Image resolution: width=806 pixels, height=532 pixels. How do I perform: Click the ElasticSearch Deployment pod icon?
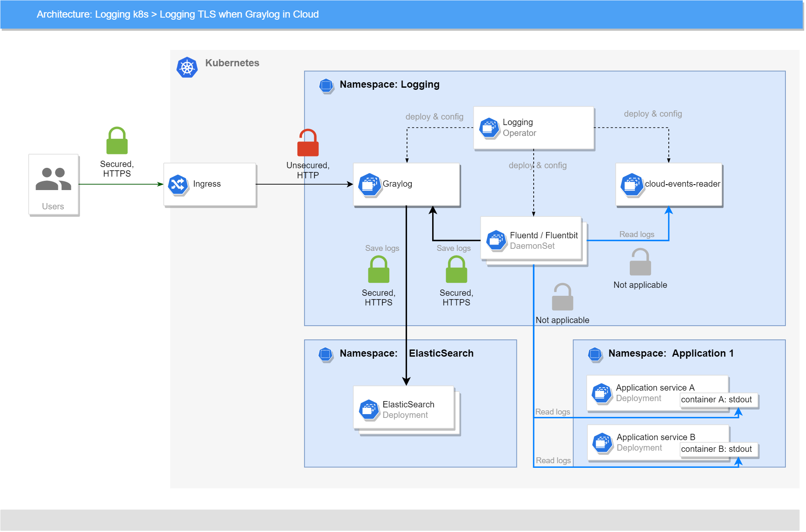coord(369,410)
